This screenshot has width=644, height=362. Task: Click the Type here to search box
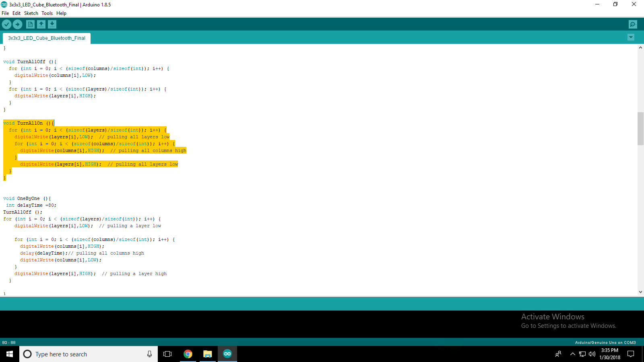pyautogui.click(x=89, y=354)
